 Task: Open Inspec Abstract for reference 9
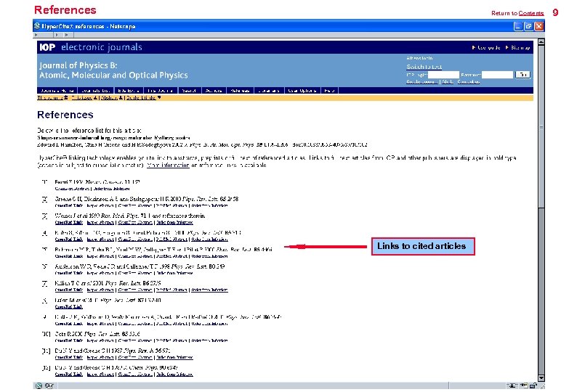point(100,324)
